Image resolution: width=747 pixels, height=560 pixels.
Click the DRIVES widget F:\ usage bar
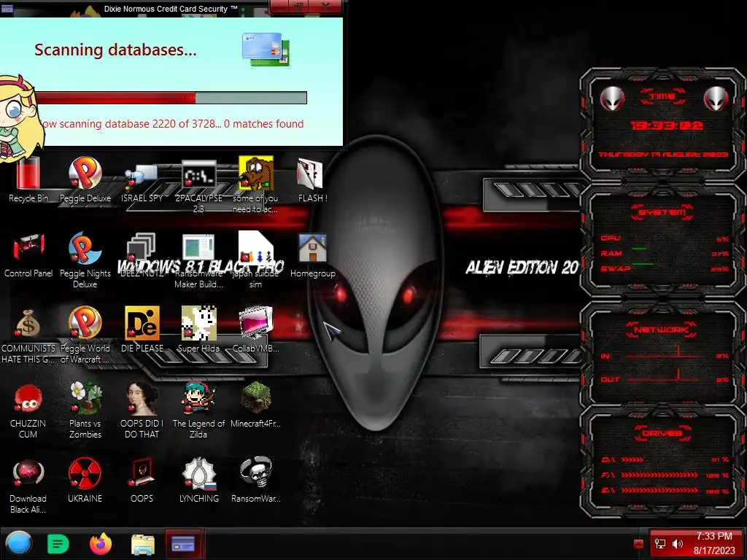[x=659, y=475]
